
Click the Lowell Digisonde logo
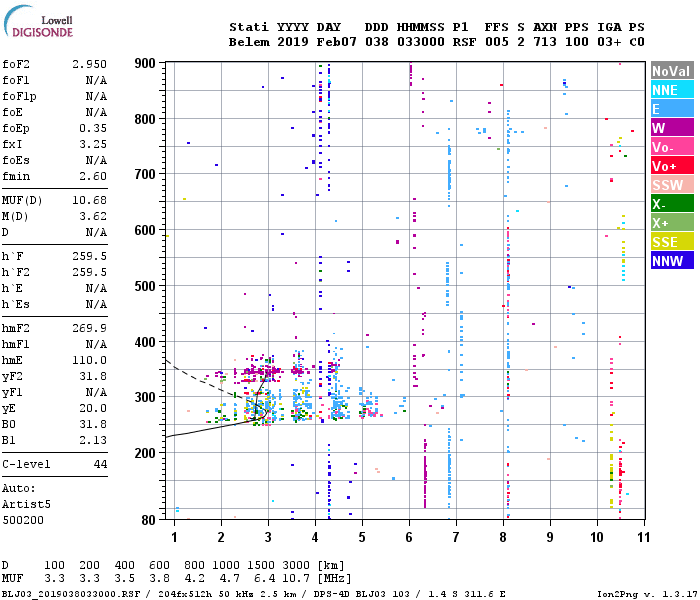[x=38, y=21]
